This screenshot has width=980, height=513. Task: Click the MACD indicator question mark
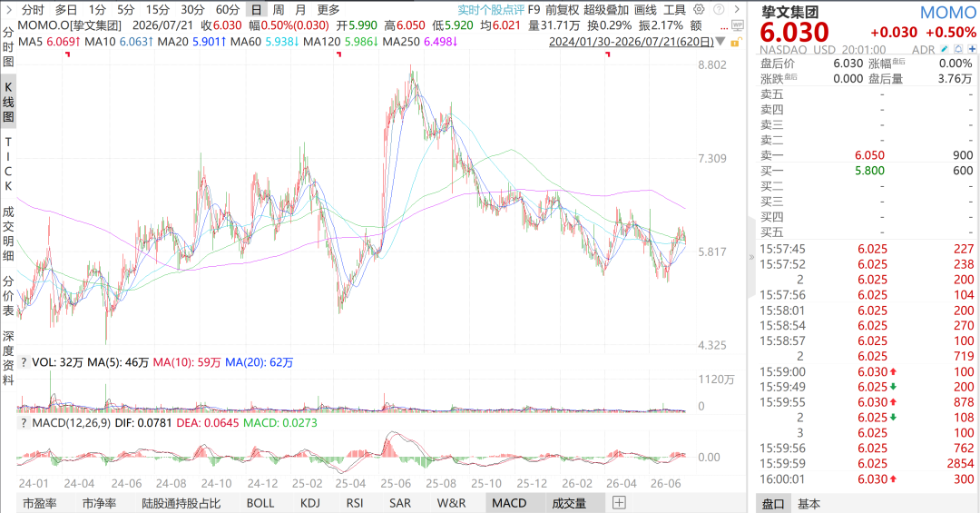[24, 423]
